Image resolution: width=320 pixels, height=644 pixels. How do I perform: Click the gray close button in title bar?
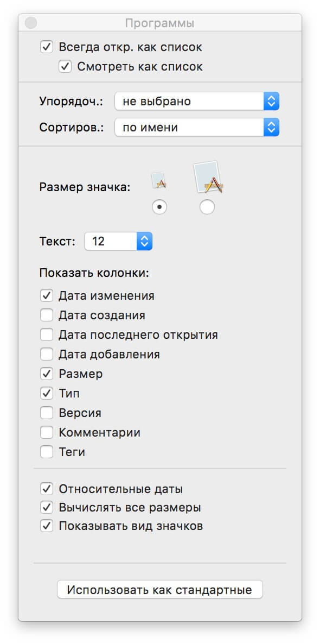point(31,23)
